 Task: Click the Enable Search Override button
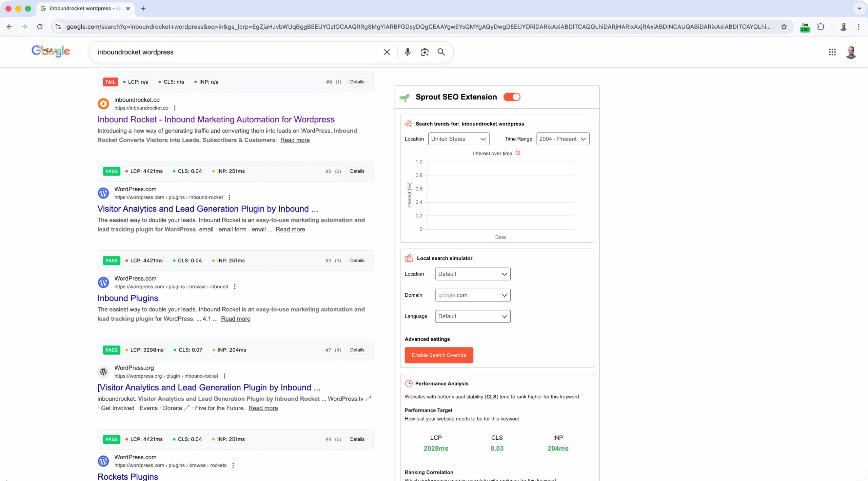(x=439, y=355)
